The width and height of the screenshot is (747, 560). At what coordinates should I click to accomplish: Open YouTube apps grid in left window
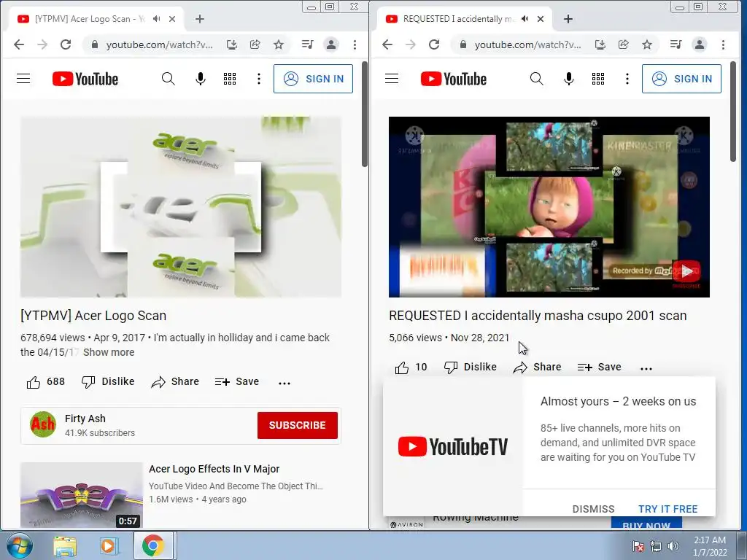[230, 79]
